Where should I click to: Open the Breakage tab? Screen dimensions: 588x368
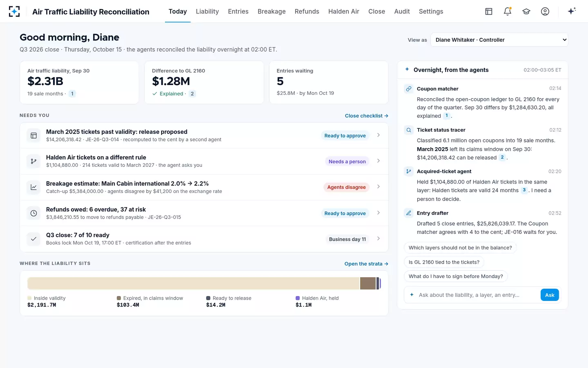(x=272, y=11)
